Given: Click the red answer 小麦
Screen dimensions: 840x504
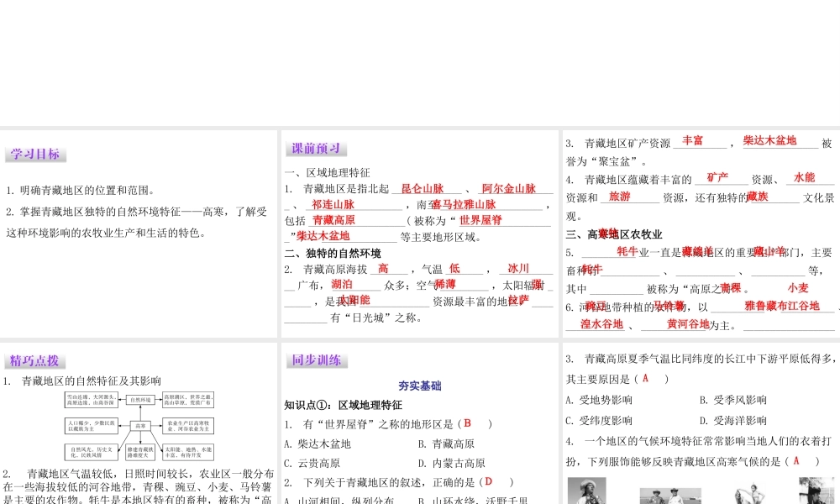Looking at the screenshot, I should tap(798, 288).
